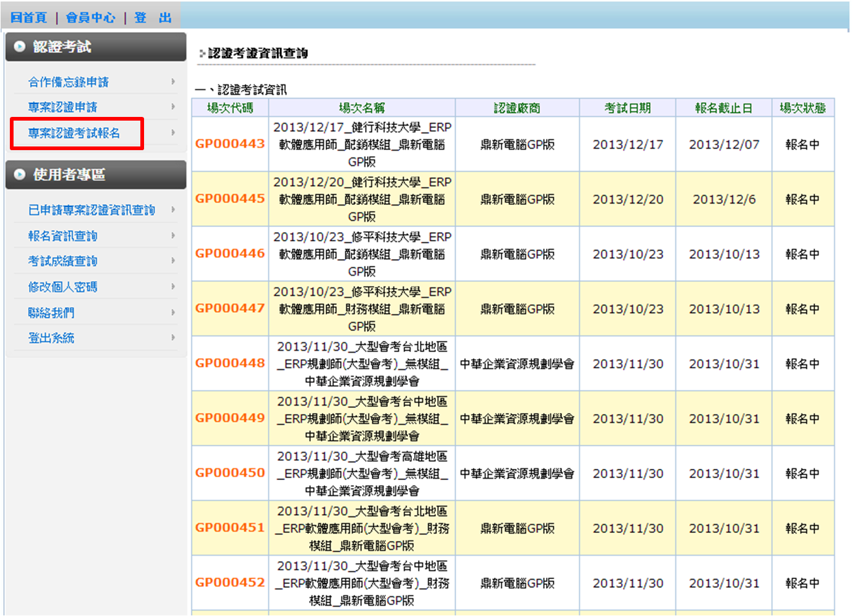The image size is (852, 616).
Task: Click the 考試日期 column header
Action: (627, 108)
